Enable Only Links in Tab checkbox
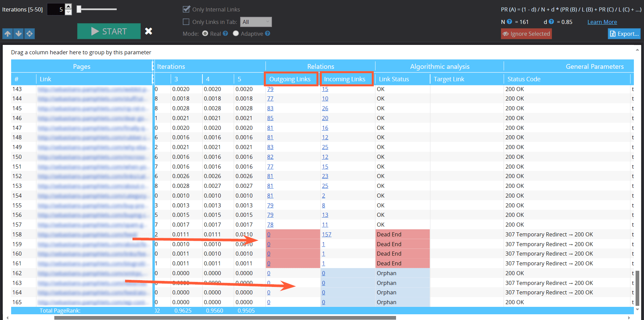The height and width of the screenshot is (320, 644). click(x=186, y=22)
